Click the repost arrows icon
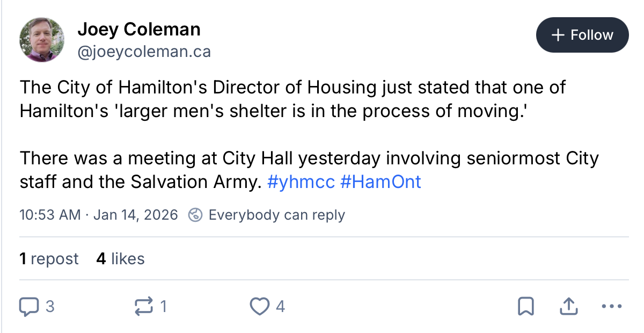Image resolution: width=644 pixels, height=333 pixels. pyautogui.click(x=143, y=307)
